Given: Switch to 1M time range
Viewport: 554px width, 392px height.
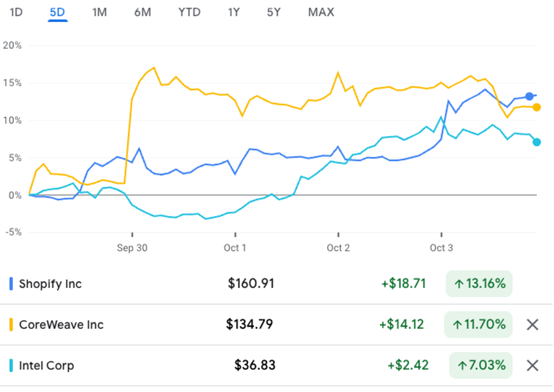Looking at the screenshot, I should (99, 12).
